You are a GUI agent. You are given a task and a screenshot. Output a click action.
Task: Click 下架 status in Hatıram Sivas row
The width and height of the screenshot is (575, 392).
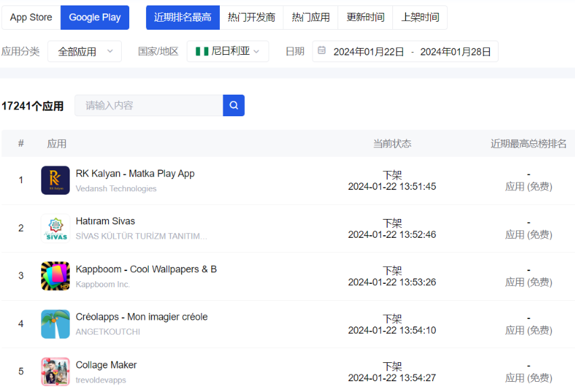pyautogui.click(x=392, y=223)
